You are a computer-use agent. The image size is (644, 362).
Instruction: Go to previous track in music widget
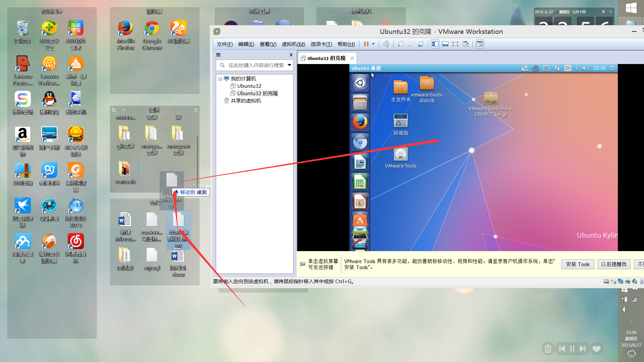(562, 349)
